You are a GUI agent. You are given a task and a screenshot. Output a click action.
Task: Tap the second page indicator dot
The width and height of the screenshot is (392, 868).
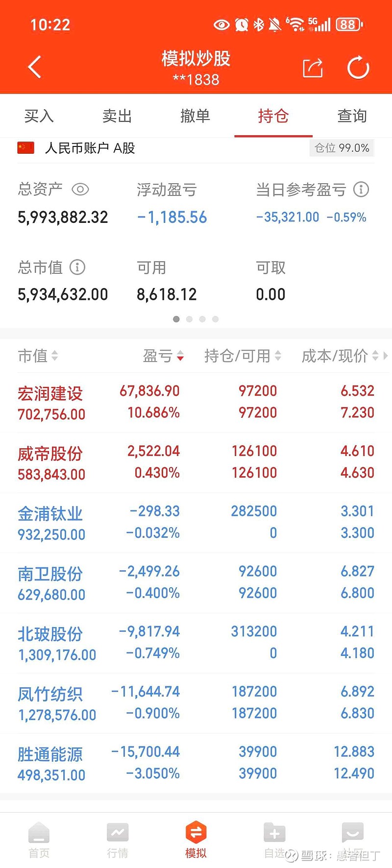(x=189, y=319)
